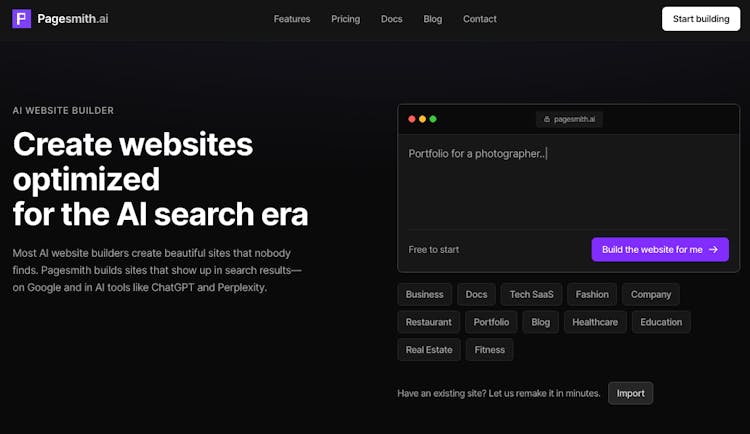The width and height of the screenshot is (750, 434).
Task: Open the Contact page link
Action: (x=479, y=19)
